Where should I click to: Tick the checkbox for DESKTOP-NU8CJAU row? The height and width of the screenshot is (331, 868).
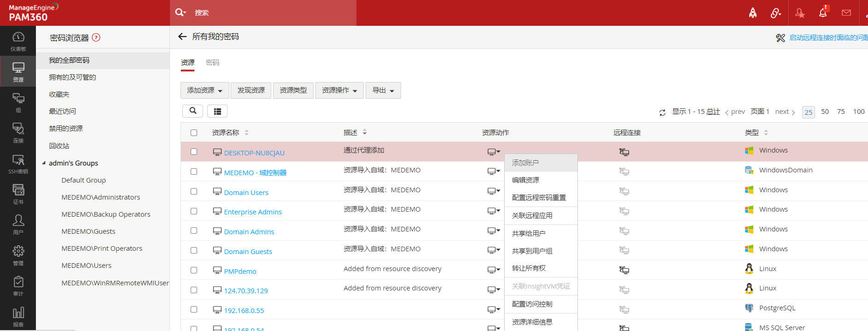click(194, 152)
